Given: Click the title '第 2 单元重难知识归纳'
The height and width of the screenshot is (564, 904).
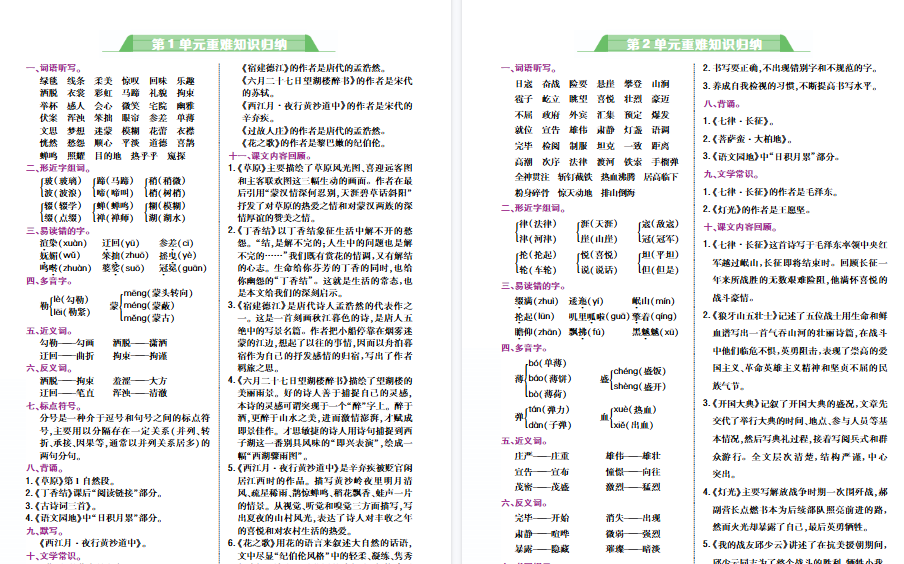Looking at the screenshot, I should (694, 44).
